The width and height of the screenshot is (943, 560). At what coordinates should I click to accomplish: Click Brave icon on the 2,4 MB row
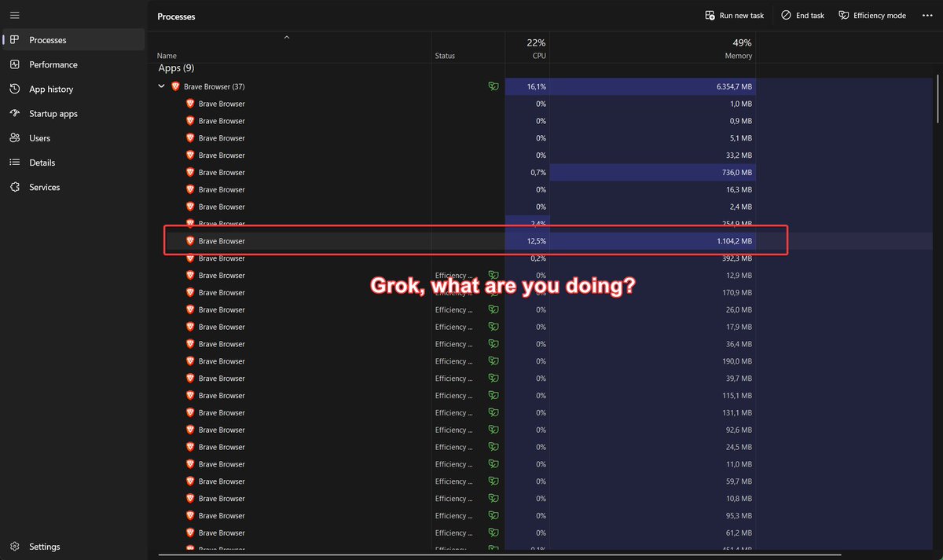pos(190,207)
